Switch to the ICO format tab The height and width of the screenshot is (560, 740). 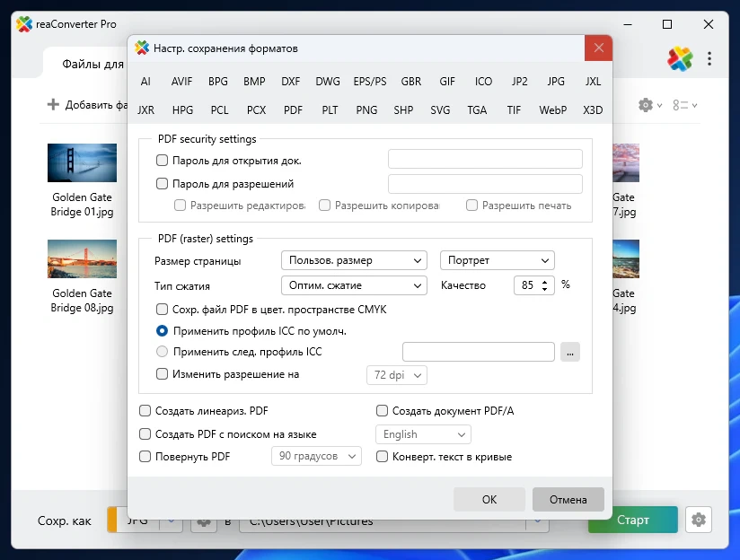pyautogui.click(x=483, y=82)
